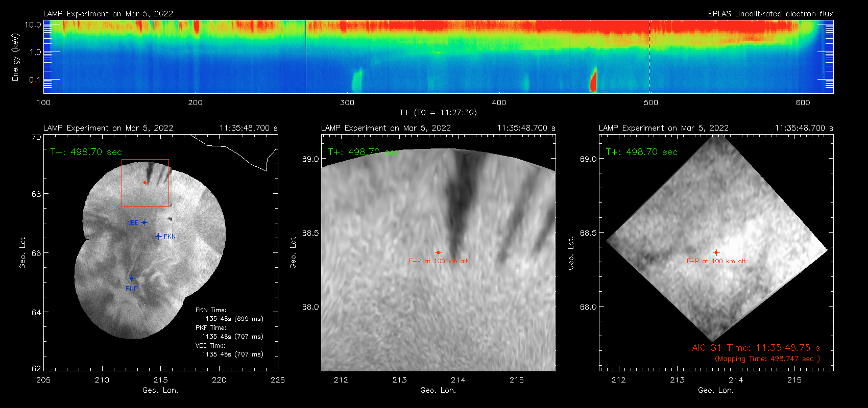The height and width of the screenshot is (408, 868).
Task: Click the "1135 48s (699 ms)" value
Action: pyautogui.click(x=233, y=319)
